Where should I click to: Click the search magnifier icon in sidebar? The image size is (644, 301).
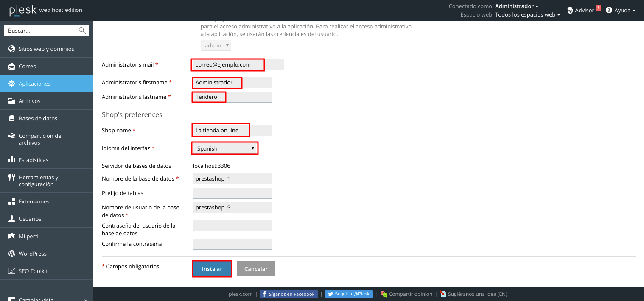pos(82,31)
